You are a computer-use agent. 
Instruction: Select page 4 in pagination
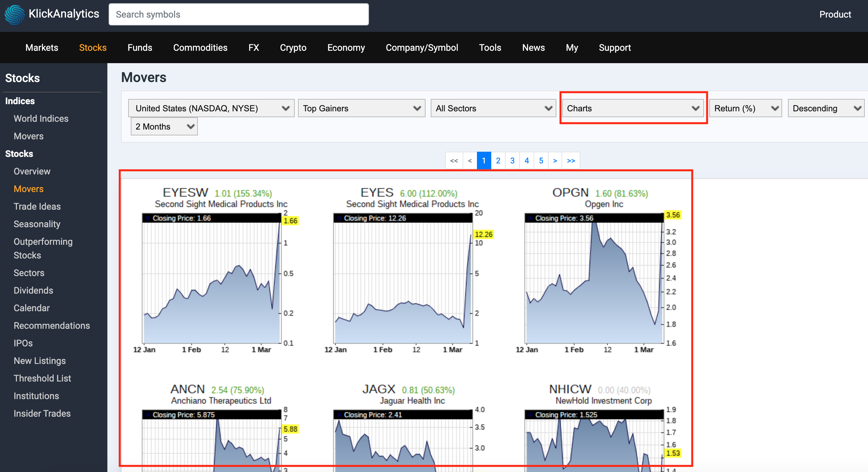pos(527,160)
